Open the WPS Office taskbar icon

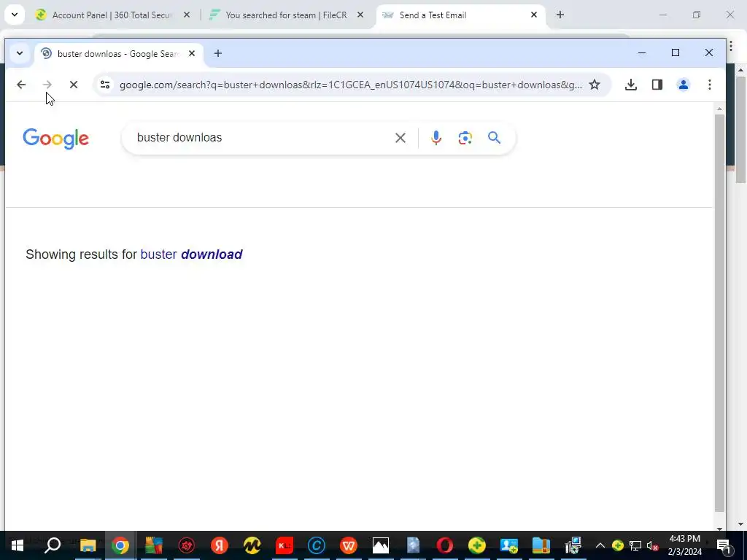348,545
